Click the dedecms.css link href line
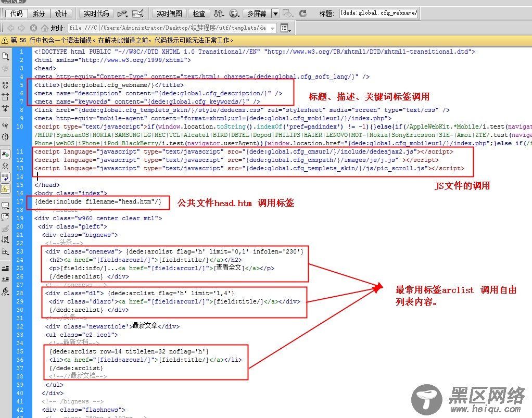 point(242,110)
